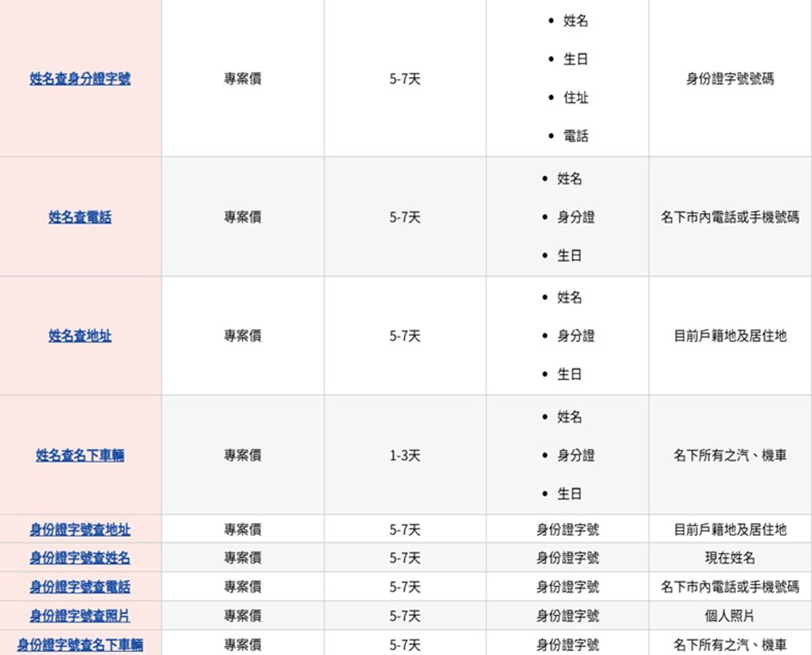Open the 姓名查身分證字號 link

[x=80, y=79]
